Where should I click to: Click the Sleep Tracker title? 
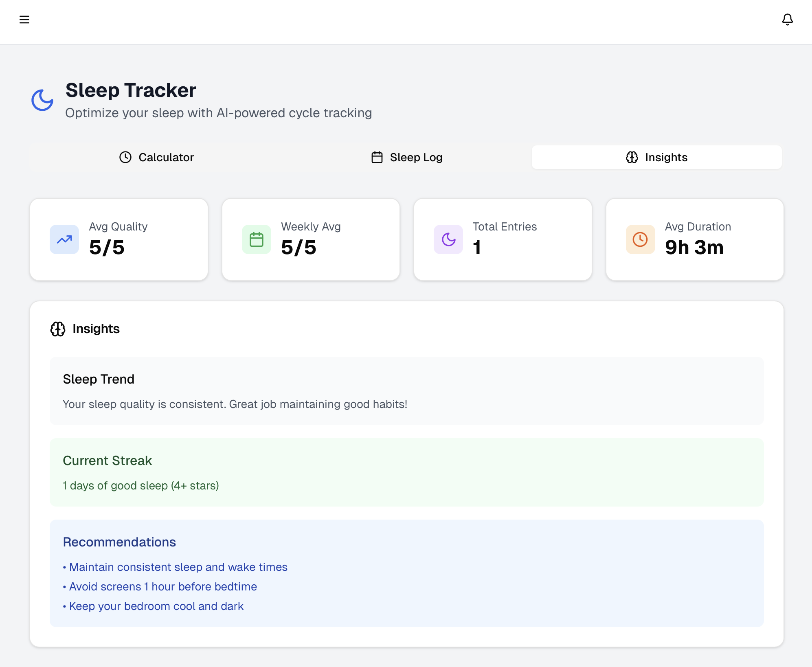(131, 90)
